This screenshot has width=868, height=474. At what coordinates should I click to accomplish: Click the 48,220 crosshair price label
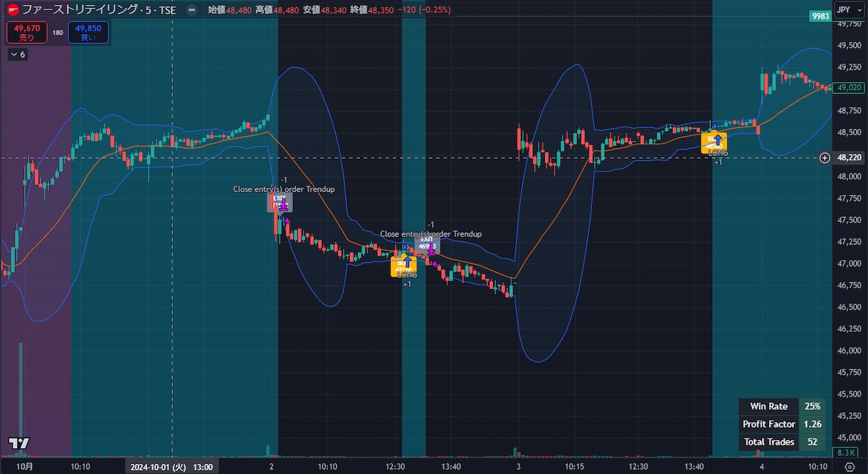(x=849, y=157)
